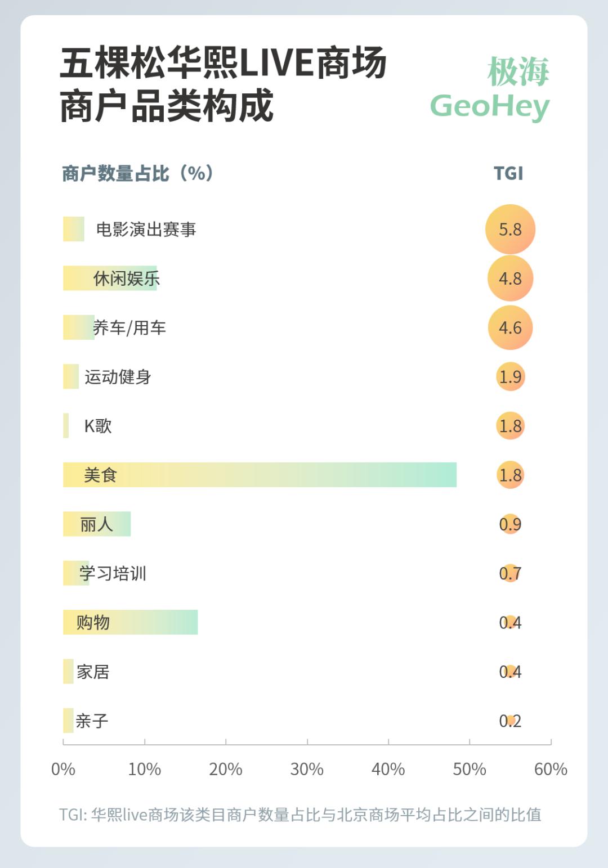The image size is (608, 868).
Task: Click the 0.9 TGI bubble for 丽人
Action: [x=510, y=524]
